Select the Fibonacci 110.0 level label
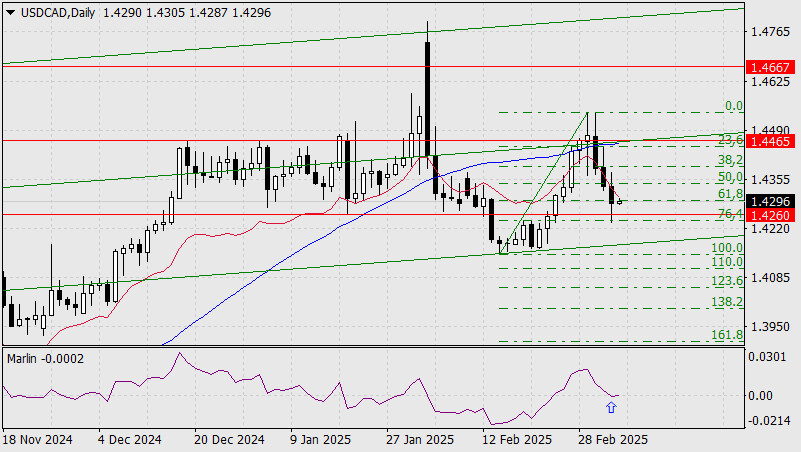Screen dimensions: 801x452 pos(727,262)
